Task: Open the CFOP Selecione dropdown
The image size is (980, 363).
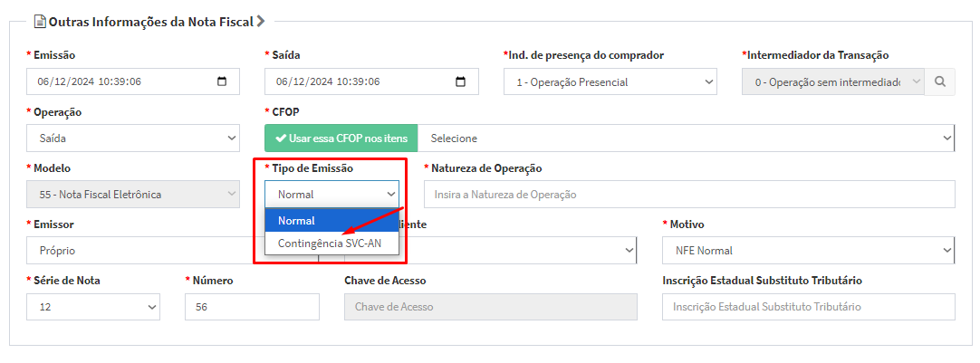Action: [686, 139]
